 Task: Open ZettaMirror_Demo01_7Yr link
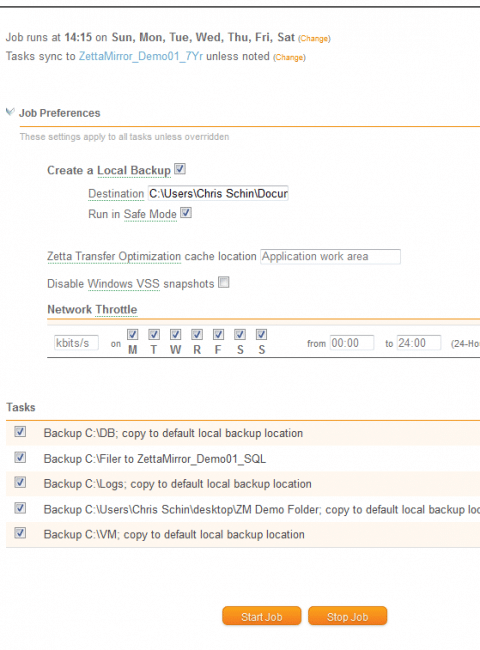141,56
